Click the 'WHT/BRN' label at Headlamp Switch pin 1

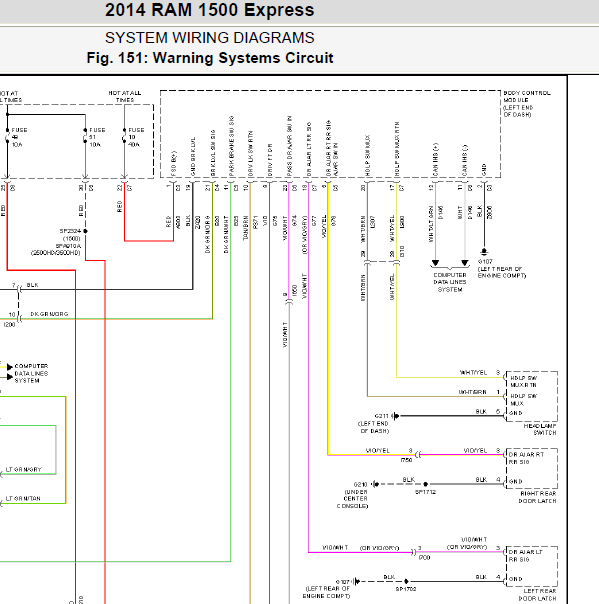pyautogui.click(x=473, y=392)
